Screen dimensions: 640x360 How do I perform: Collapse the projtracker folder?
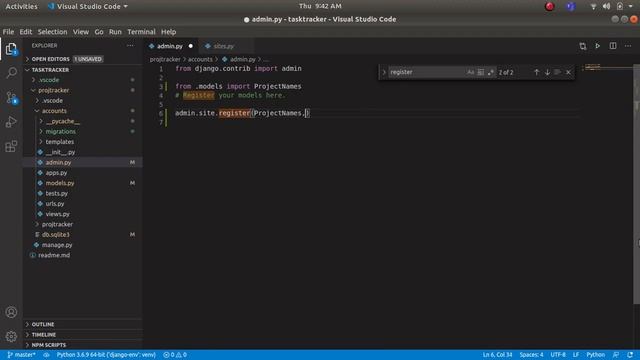click(53, 90)
